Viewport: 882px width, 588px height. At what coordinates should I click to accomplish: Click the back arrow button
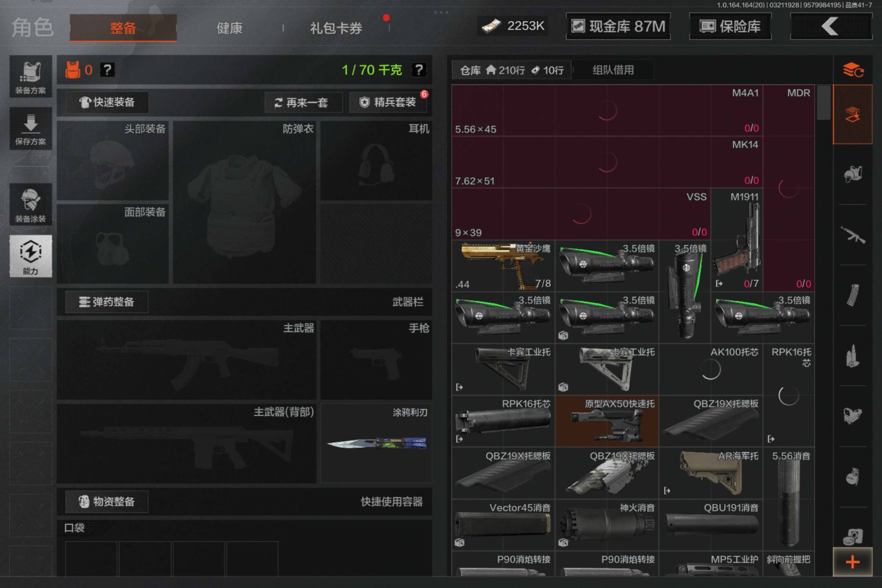[x=831, y=26]
